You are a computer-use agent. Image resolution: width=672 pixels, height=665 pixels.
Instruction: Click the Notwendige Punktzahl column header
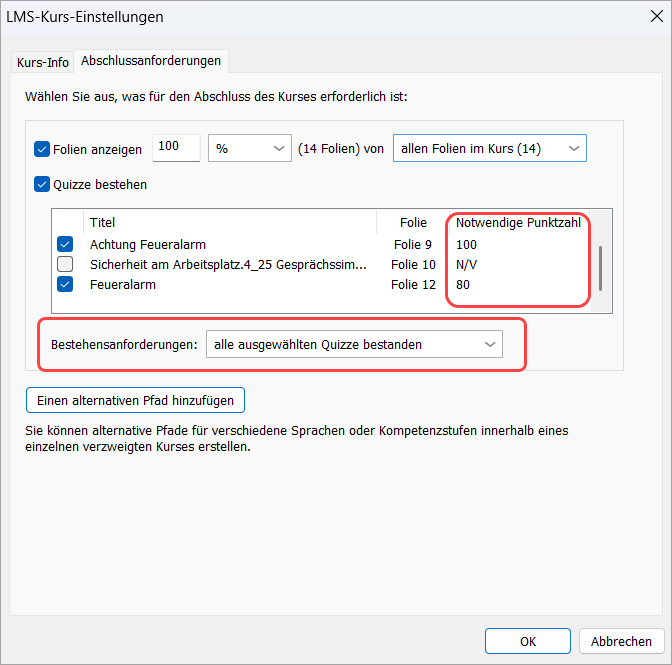pyautogui.click(x=517, y=223)
